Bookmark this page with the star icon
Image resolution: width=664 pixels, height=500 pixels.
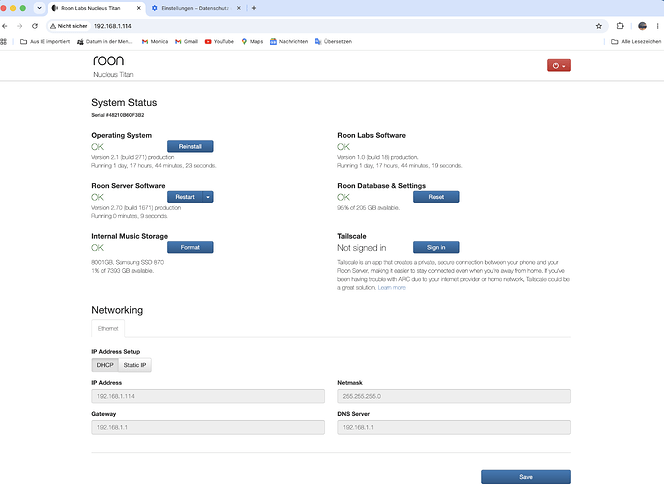coord(599,26)
